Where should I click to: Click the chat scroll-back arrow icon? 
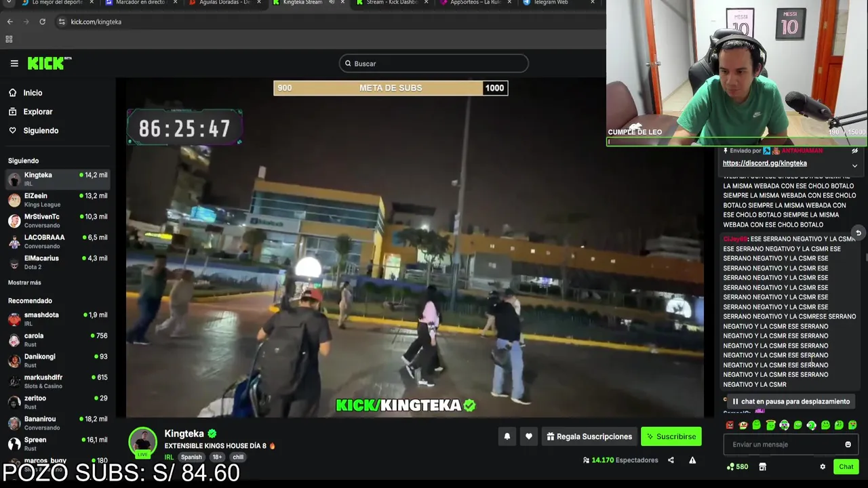(x=858, y=233)
